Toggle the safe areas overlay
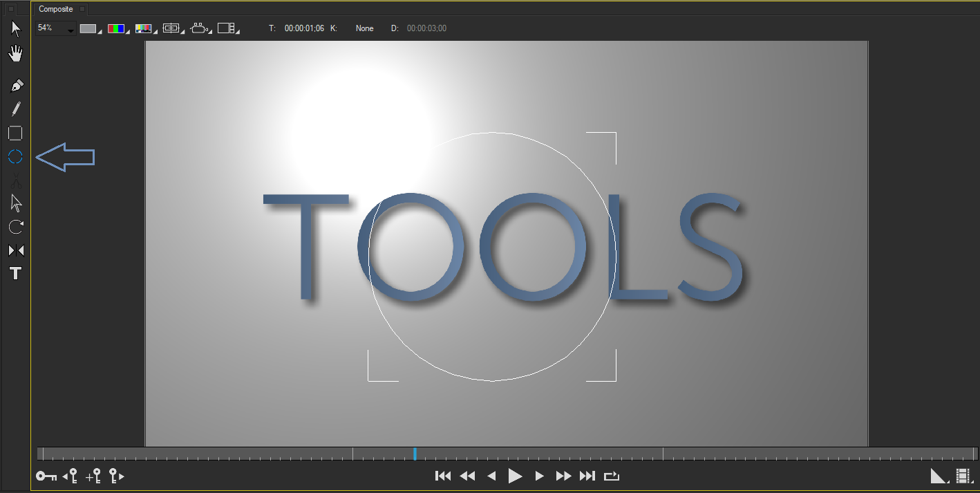Viewport: 980px width, 493px height. [x=171, y=28]
